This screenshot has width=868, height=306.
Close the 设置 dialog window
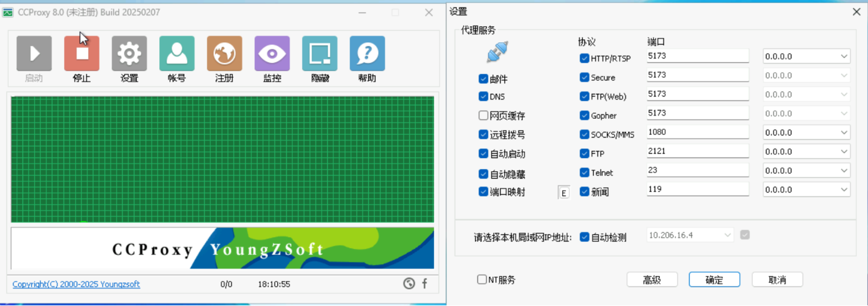click(857, 11)
